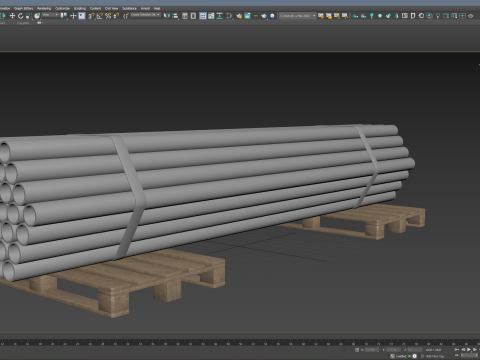480x360 pixels.
Task: Play the animation
Action: (469, 349)
